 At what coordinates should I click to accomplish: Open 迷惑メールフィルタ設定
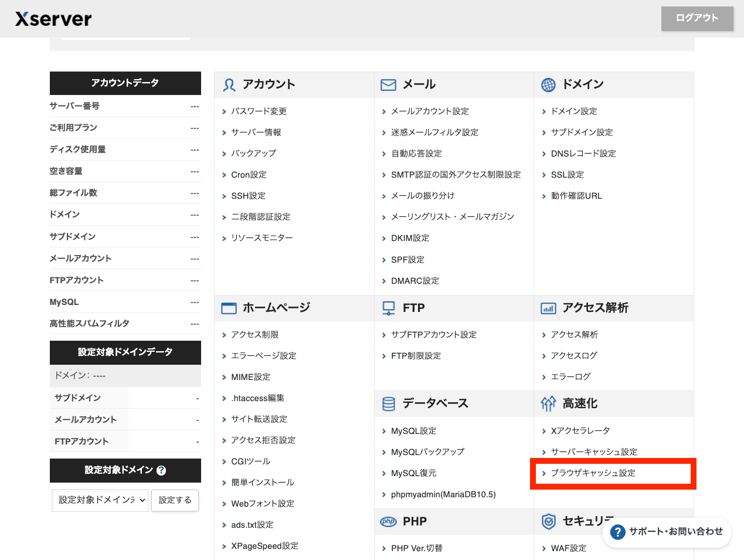point(434,133)
